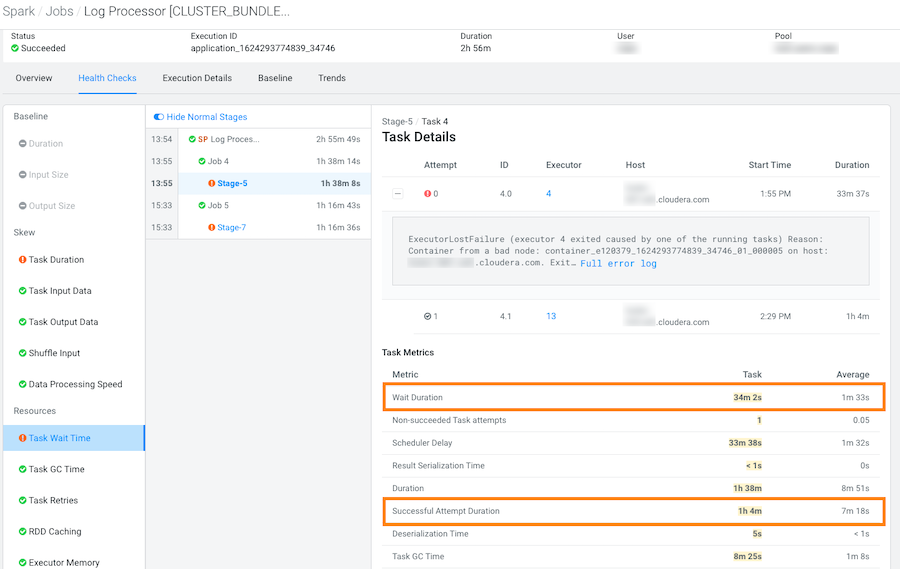The height and width of the screenshot is (569, 900).
Task: Open Task Retries check
Action: pos(53,500)
